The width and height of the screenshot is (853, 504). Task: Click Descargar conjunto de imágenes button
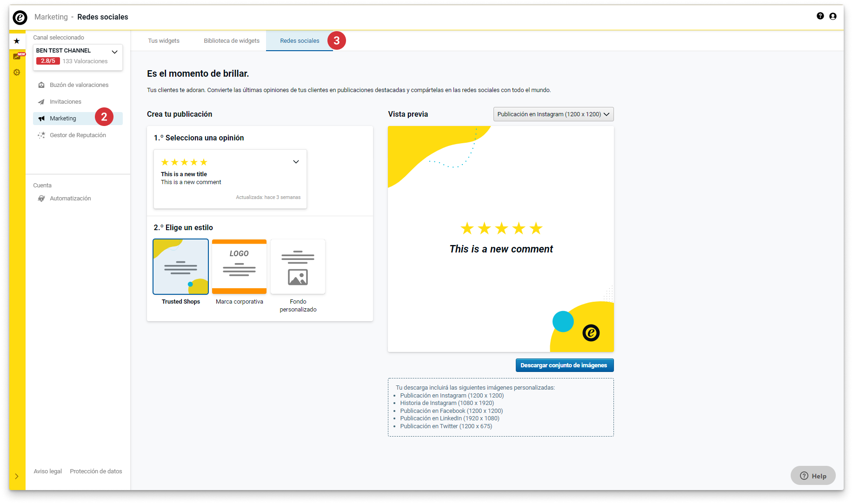point(564,365)
